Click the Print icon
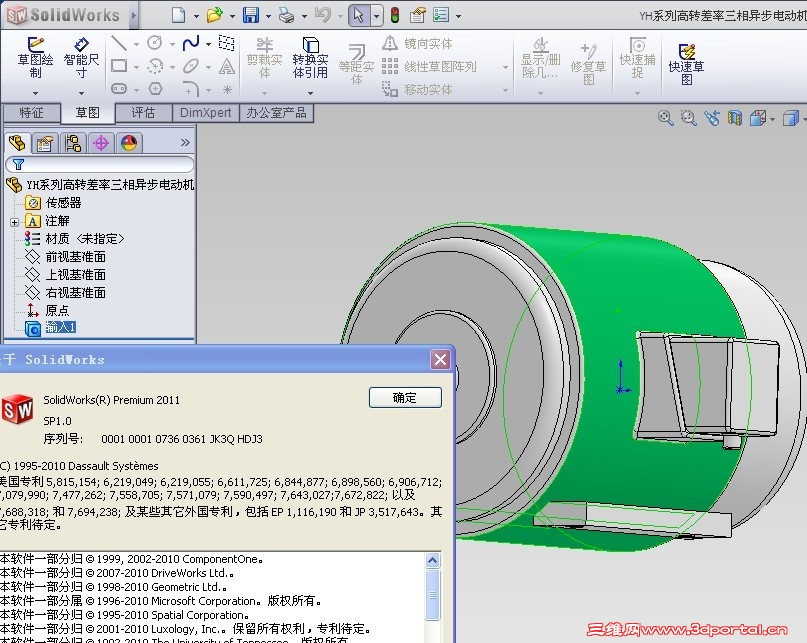 pos(286,15)
